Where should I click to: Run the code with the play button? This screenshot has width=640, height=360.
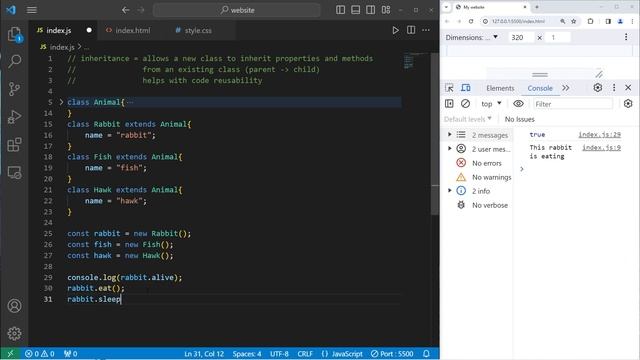(x=395, y=30)
